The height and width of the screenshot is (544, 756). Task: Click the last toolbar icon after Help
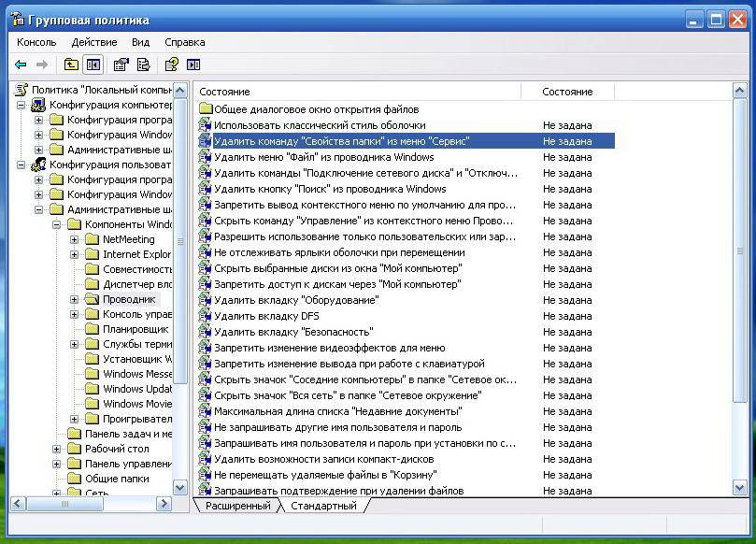[193, 64]
